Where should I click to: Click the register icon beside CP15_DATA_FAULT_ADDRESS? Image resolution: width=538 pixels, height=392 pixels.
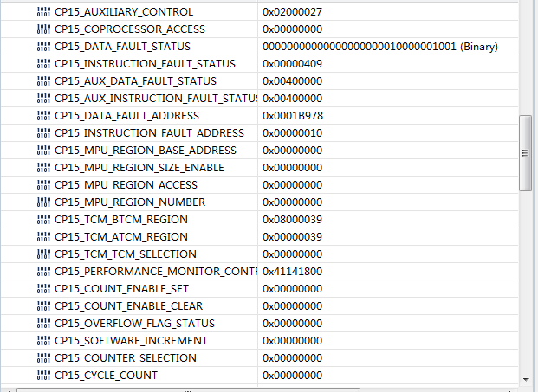pyautogui.click(x=43, y=116)
